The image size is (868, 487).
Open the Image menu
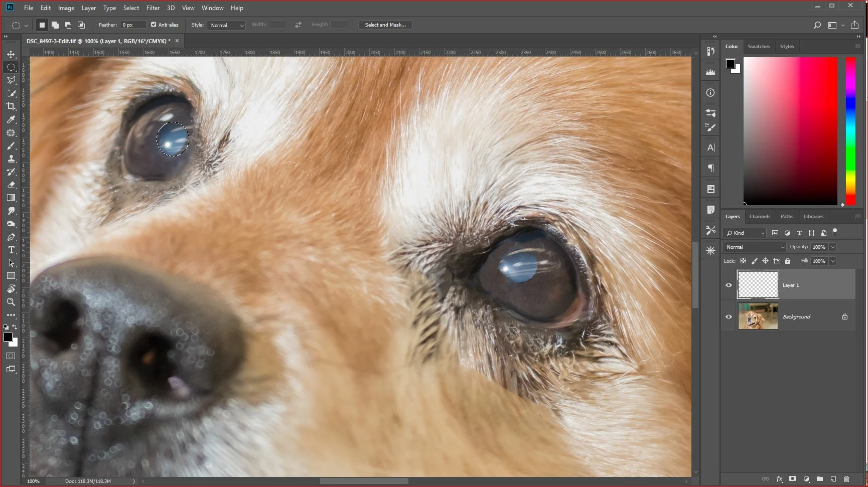(66, 8)
